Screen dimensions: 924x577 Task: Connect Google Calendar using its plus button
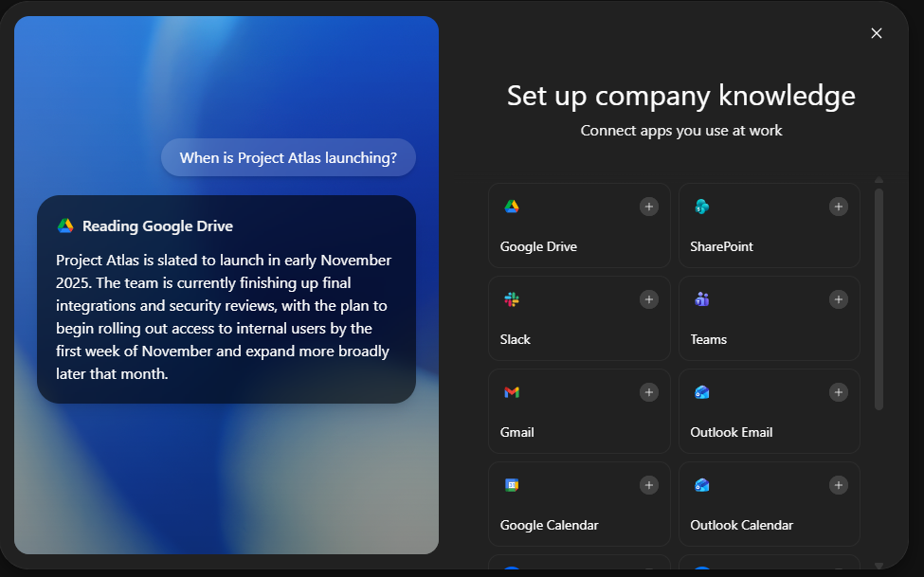pos(648,484)
